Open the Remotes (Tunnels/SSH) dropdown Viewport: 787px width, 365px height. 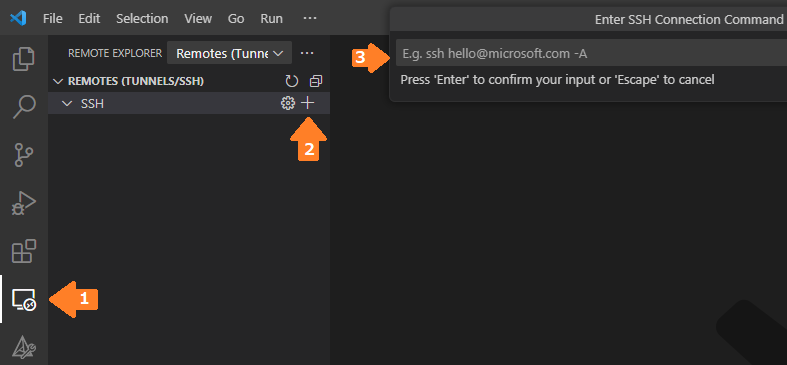pos(229,53)
